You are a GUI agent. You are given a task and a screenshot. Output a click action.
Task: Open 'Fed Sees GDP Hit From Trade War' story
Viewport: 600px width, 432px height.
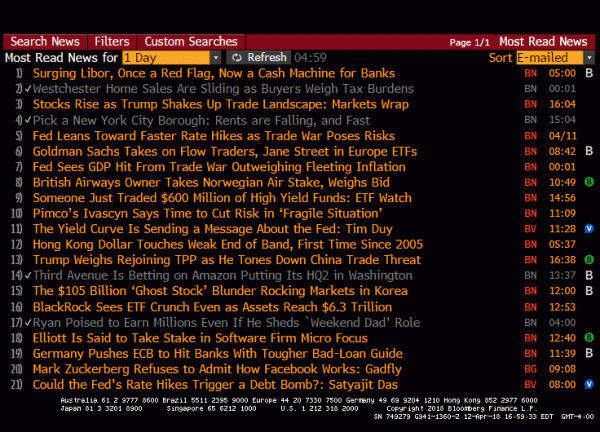[219, 167]
